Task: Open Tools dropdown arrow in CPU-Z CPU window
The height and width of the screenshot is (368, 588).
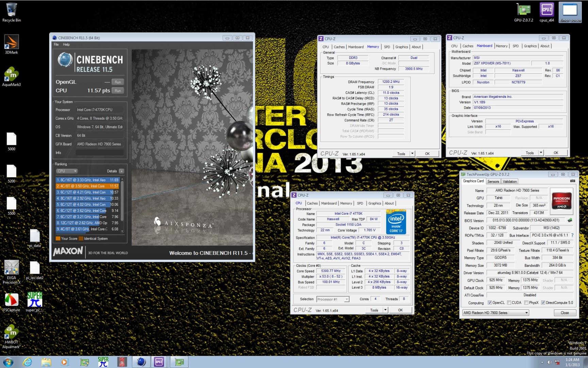Action: 386,310
